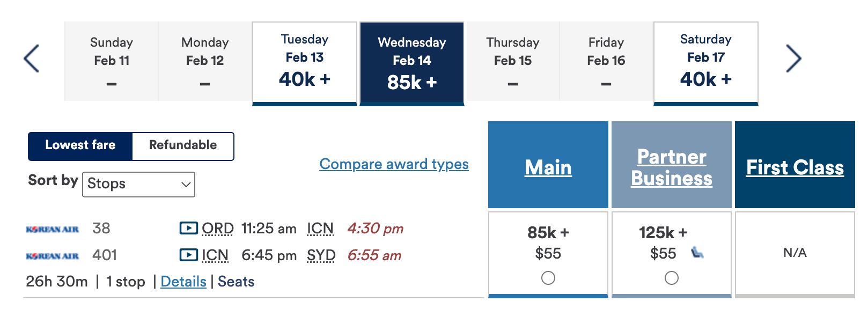The height and width of the screenshot is (309, 868).
Task: Click the Korean Air logo for flight 38
Action: (x=52, y=229)
